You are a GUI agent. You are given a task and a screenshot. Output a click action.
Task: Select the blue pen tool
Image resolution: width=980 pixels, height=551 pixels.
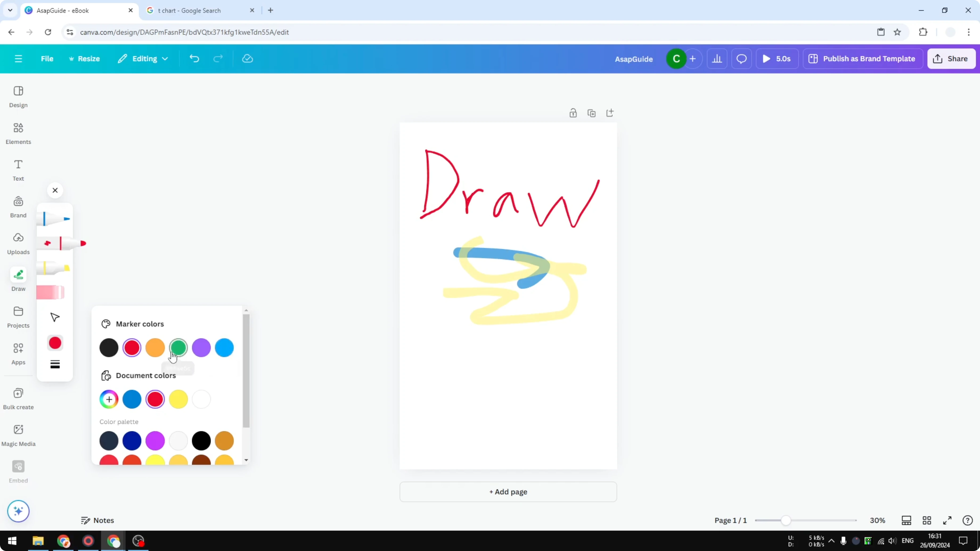click(53, 219)
